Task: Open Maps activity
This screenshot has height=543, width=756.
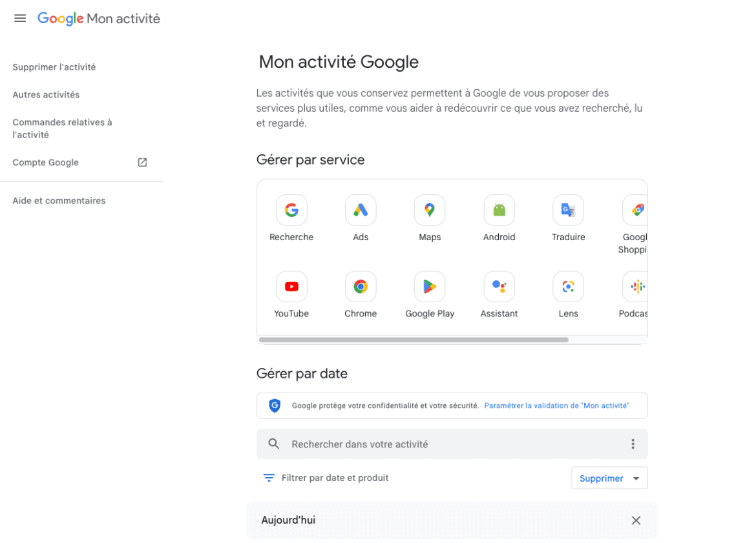Action: [x=430, y=210]
